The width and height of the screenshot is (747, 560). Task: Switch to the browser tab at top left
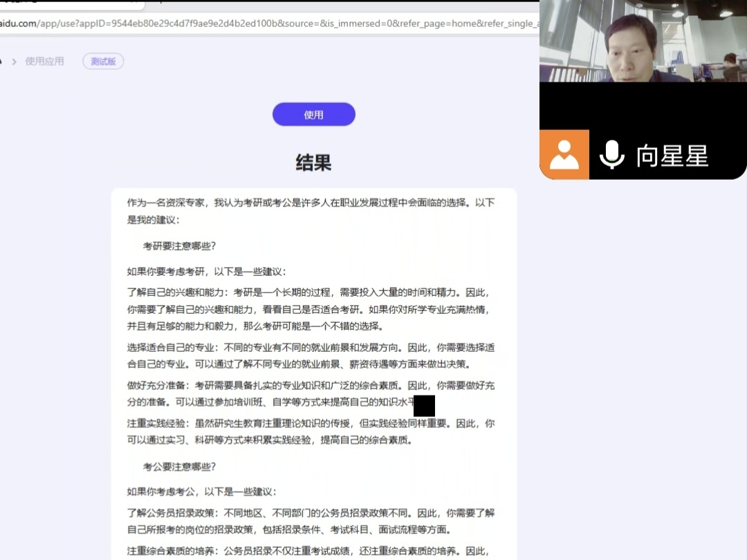tap(69, 3)
